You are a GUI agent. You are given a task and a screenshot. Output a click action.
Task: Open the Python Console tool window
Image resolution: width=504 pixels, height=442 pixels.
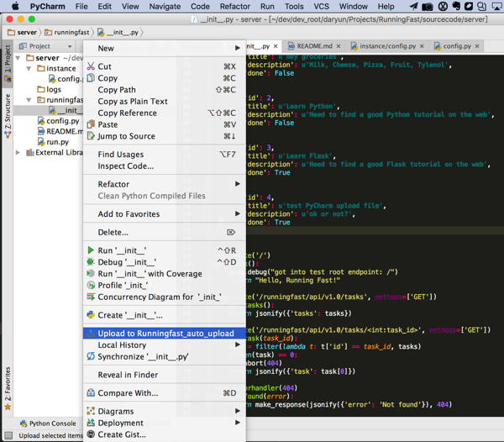tap(47, 424)
